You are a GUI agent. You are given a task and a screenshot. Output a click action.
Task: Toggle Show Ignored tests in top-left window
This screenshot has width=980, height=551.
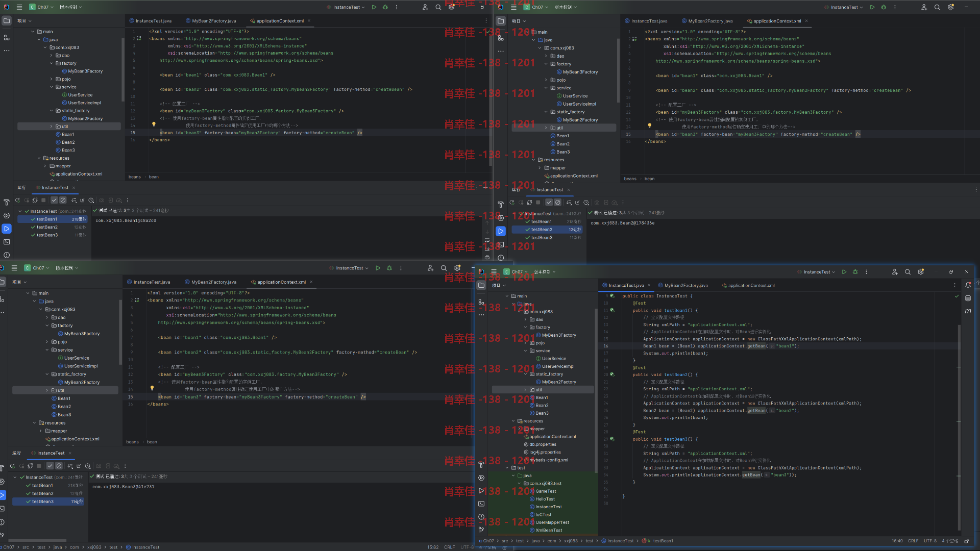(63, 201)
